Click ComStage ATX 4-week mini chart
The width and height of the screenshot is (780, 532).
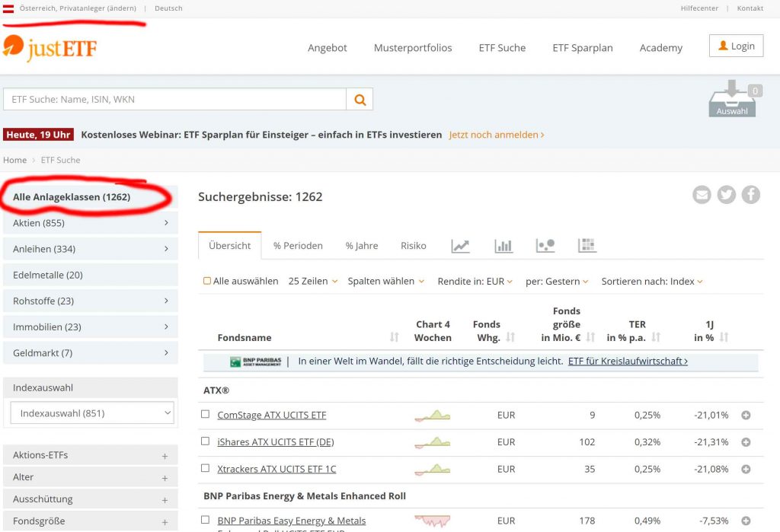[x=433, y=415]
